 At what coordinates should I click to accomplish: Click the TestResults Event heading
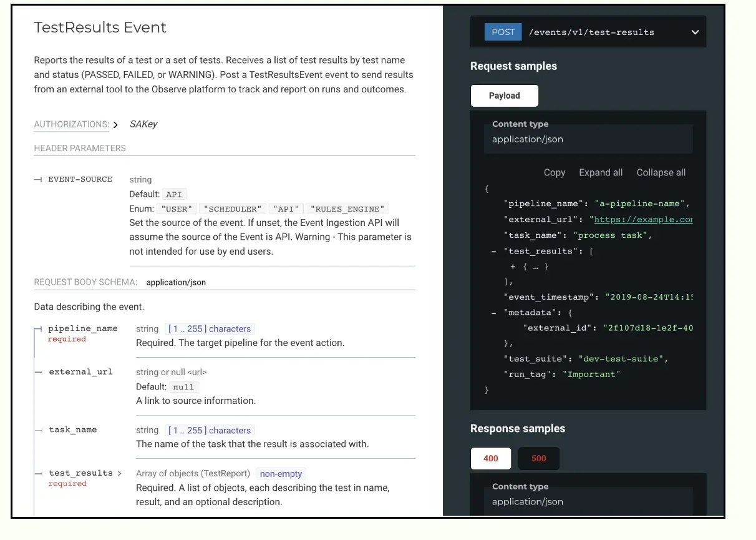[x=100, y=27]
